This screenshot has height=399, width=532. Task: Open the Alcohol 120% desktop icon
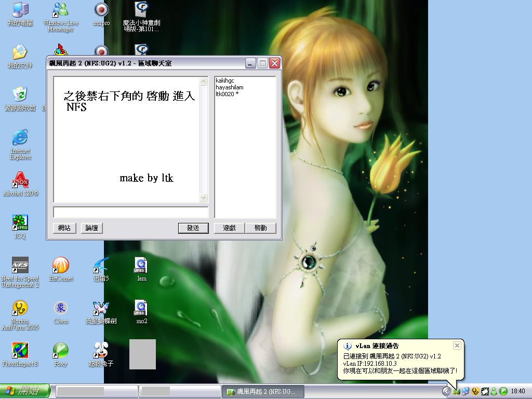tap(20, 180)
